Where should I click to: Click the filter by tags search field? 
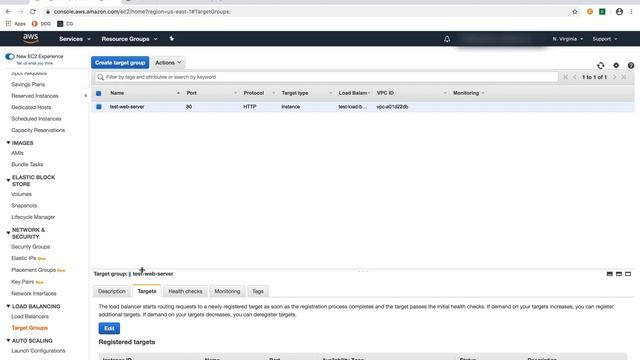pyautogui.click(x=327, y=77)
